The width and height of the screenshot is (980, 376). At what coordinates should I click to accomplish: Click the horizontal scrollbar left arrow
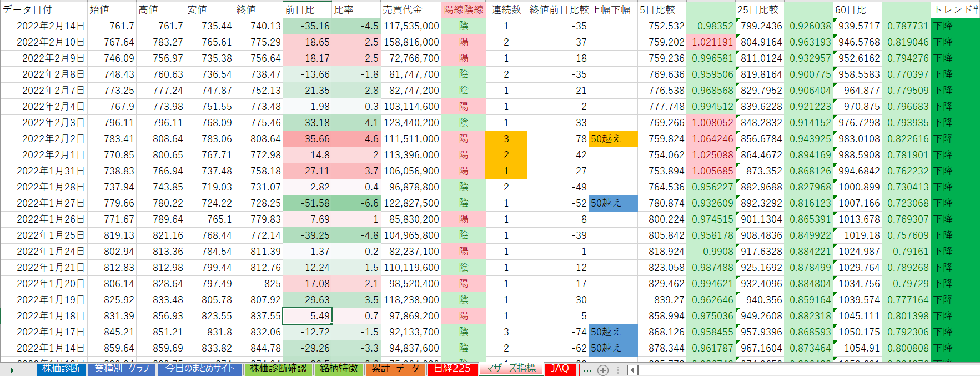[x=632, y=370]
